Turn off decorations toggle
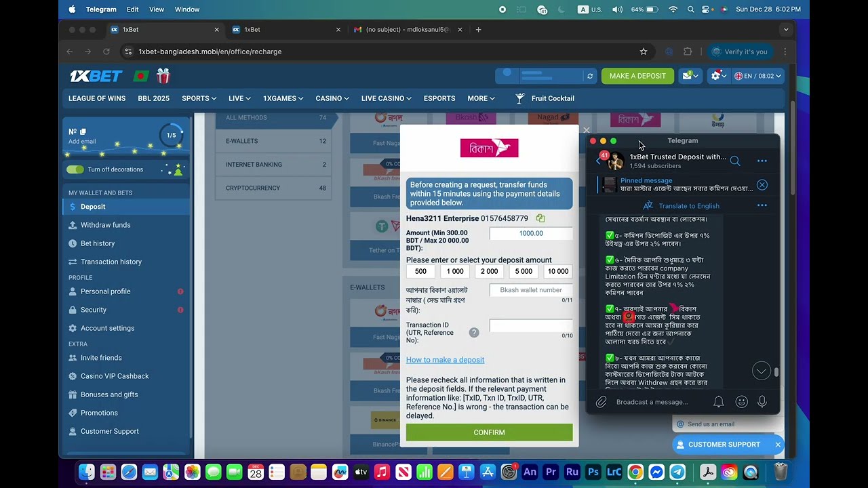The height and width of the screenshot is (488, 868). 75,169
